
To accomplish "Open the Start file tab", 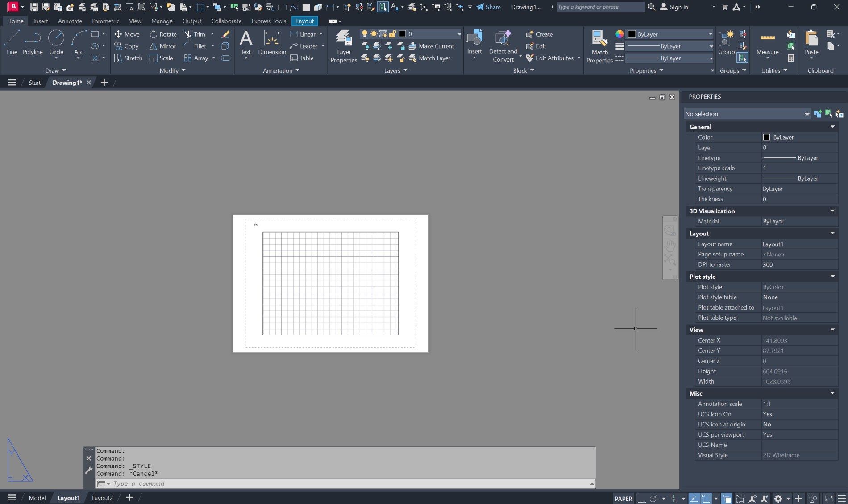I will tap(34, 83).
